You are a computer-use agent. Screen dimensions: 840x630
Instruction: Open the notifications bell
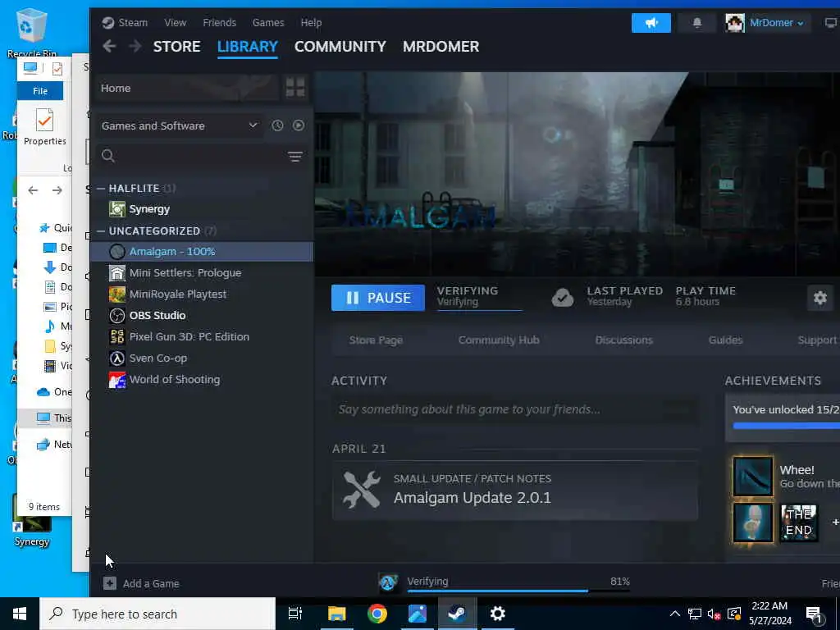(697, 22)
